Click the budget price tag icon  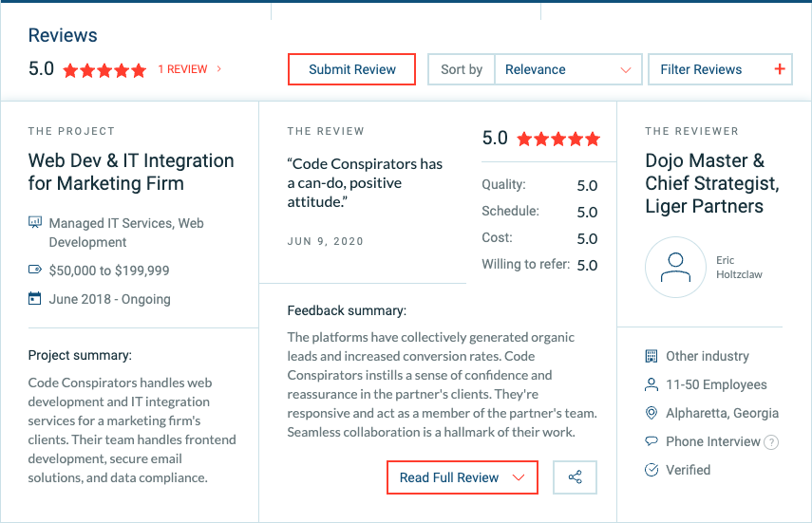tap(35, 270)
